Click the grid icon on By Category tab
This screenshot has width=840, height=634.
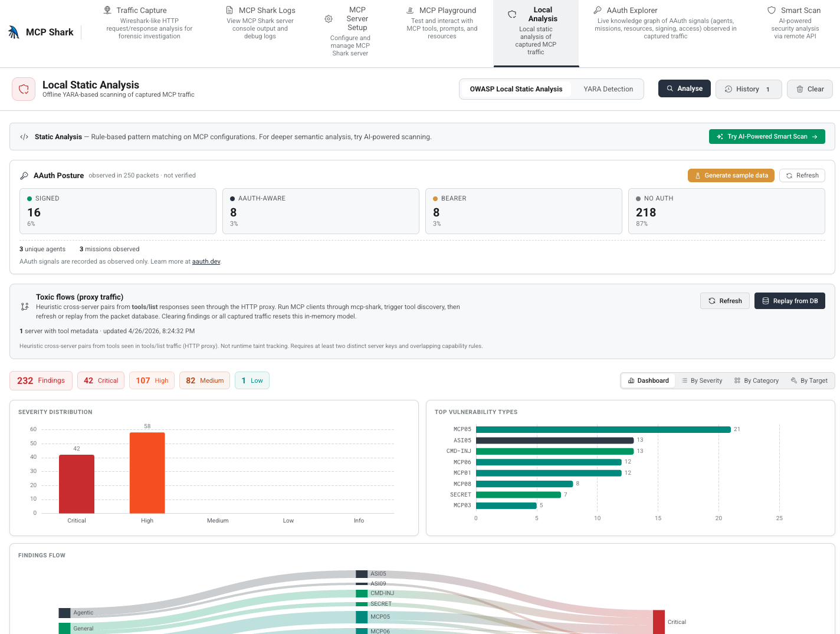pyautogui.click(x=737, y=380)
